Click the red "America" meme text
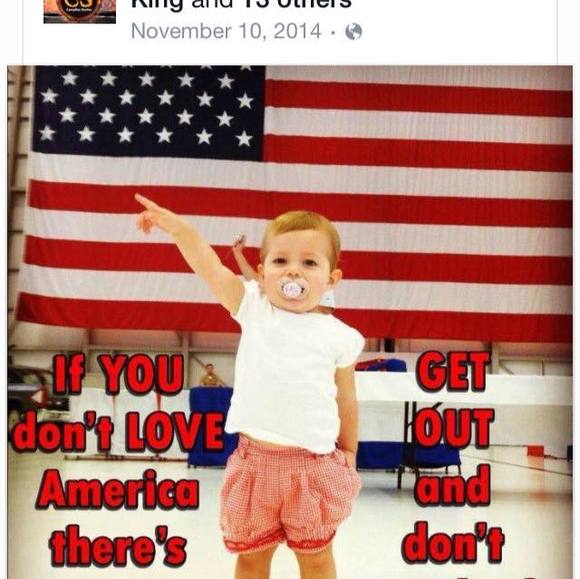This screenshot has height=579, width=580. (118, 489)
